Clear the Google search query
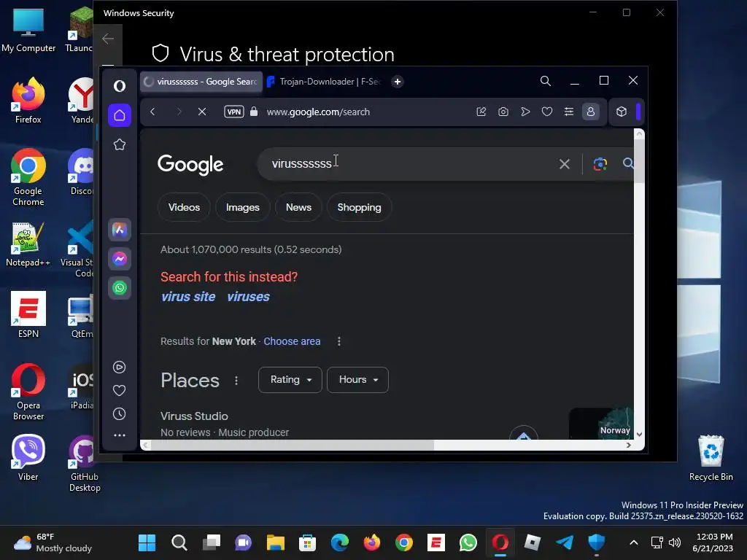Viewport: 747px width, 560px height. click(565, 164)
